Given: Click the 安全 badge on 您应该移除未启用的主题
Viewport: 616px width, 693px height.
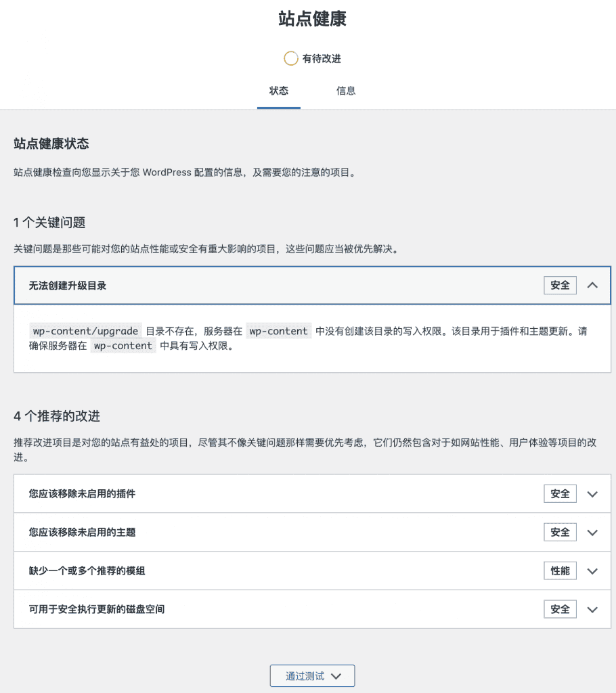Looking at the screenshot, I should pyautogui.click(x=560, y=532).
